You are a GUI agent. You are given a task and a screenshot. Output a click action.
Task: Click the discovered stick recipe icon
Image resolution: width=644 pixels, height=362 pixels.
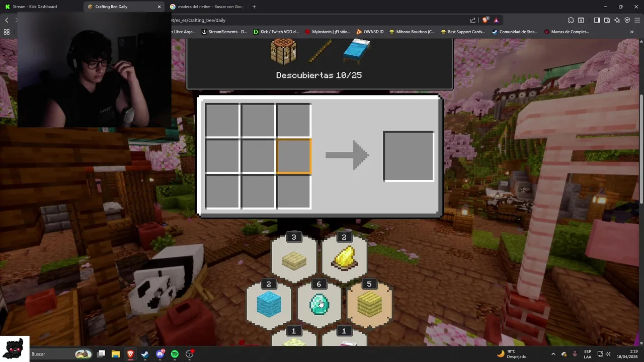(x=320, y=51)
